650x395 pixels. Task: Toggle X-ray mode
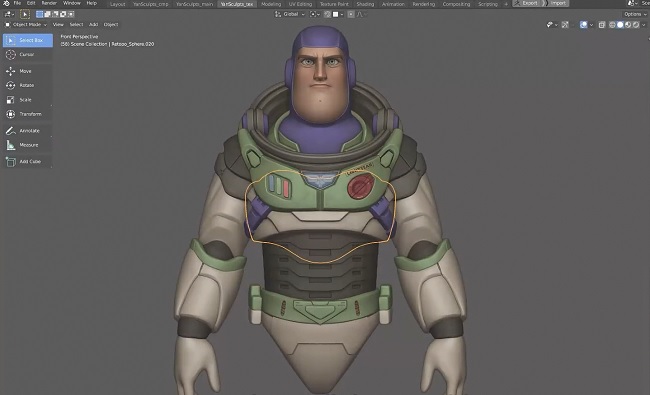(x=602, y=25)
